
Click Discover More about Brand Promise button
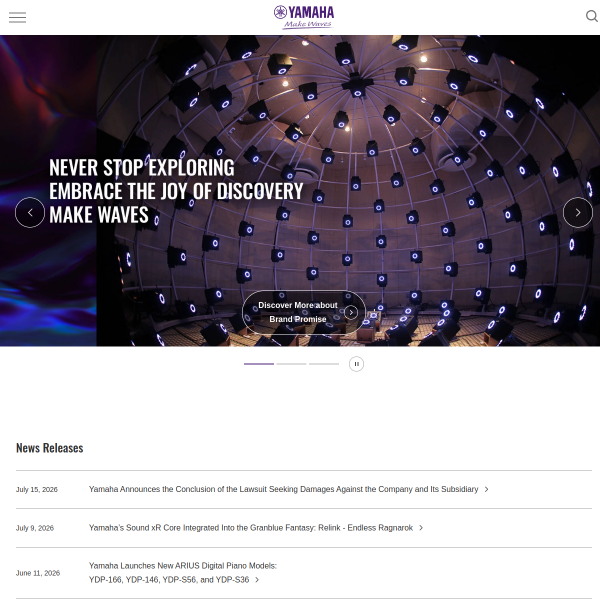(304, 312)
